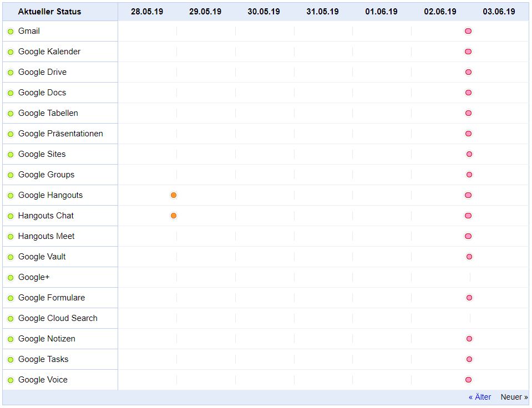Open the pink outage dot in Hangouts Meet row

point(468,236)
